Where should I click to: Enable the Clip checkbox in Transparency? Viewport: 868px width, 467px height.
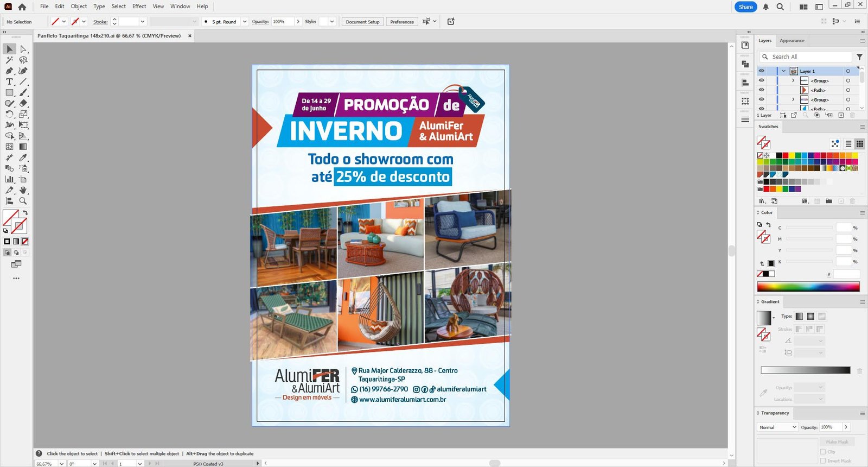pyautogui.click(x=824, y=452)
